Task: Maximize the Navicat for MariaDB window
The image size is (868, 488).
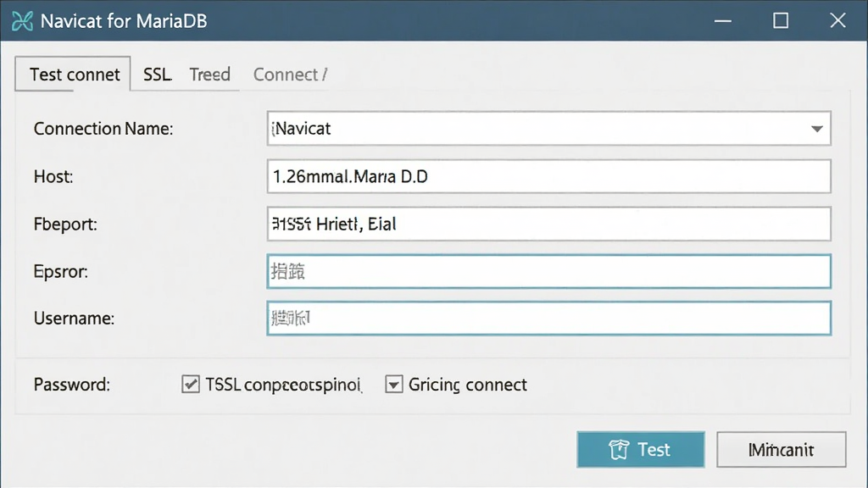Action: coord(781,21)
